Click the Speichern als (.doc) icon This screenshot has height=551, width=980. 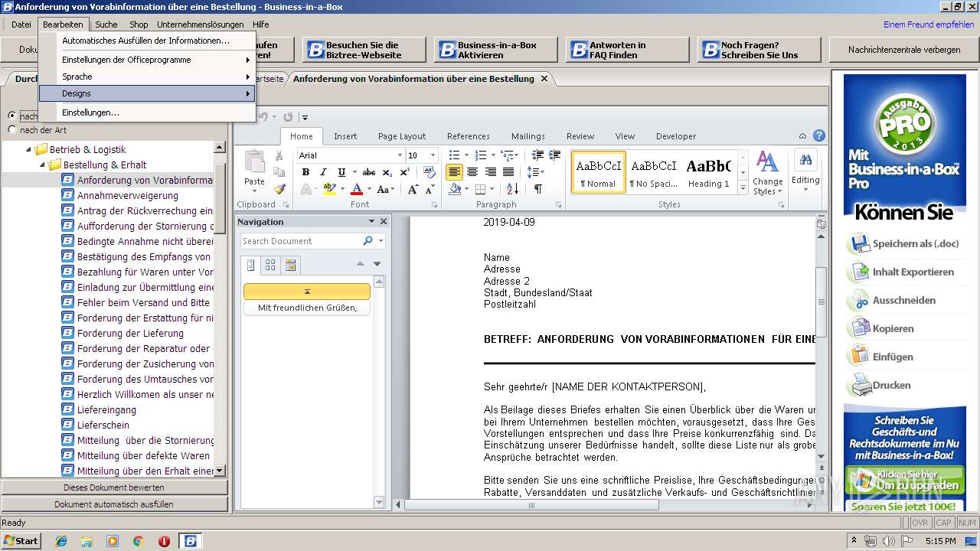[859, 244]
